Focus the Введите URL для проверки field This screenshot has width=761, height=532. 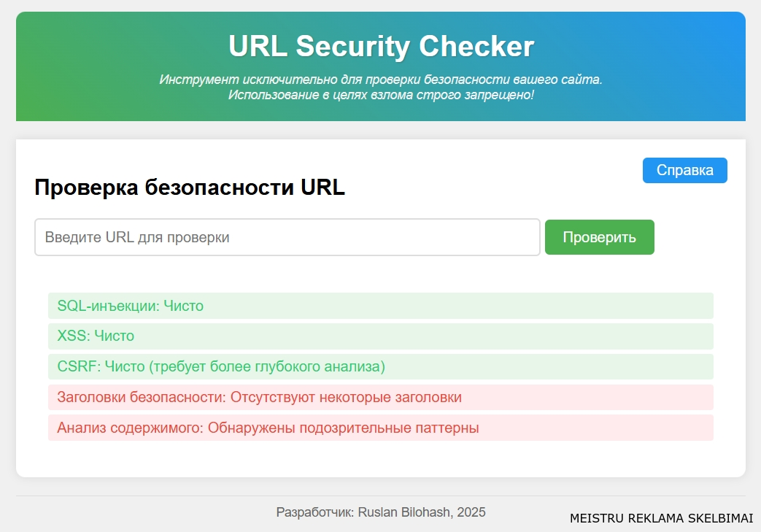click(287, 237)
